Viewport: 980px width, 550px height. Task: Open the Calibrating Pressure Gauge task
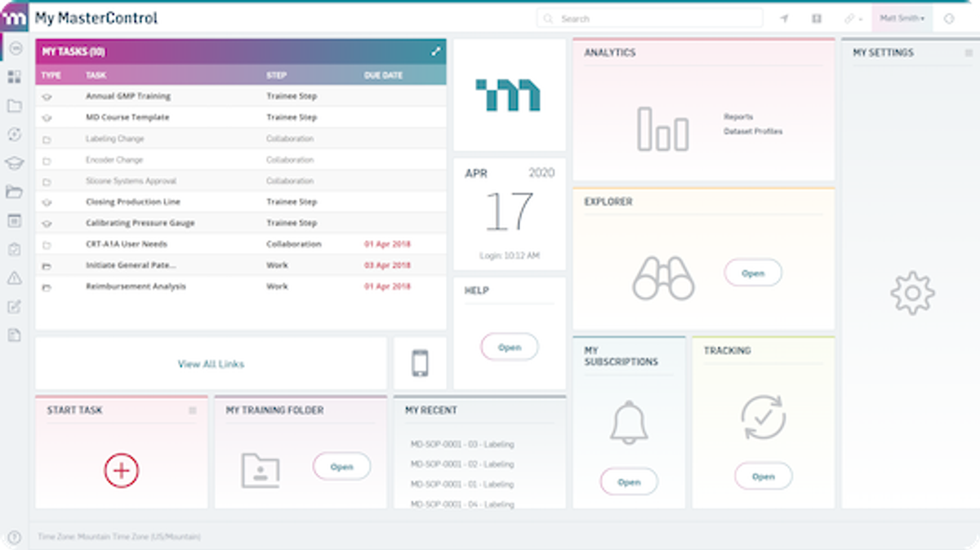140,223
